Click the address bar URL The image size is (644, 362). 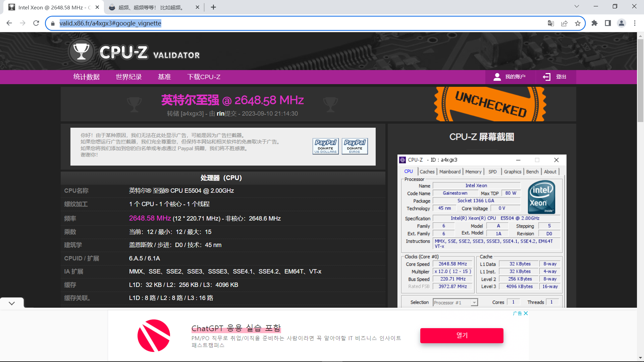(x=110, y=23)
